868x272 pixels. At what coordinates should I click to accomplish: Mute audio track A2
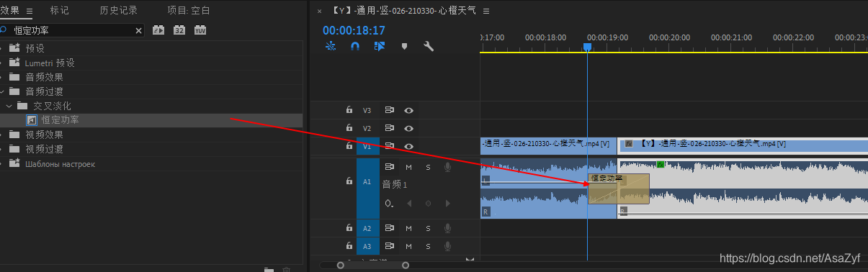click(x=408, y=228)
